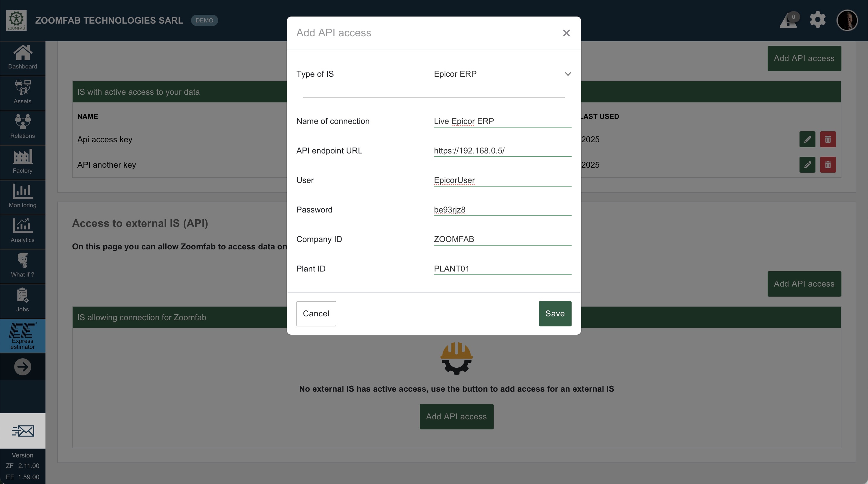Launch the What if ? simulator
Screen dimensions: 868x484
click(22, 266)
